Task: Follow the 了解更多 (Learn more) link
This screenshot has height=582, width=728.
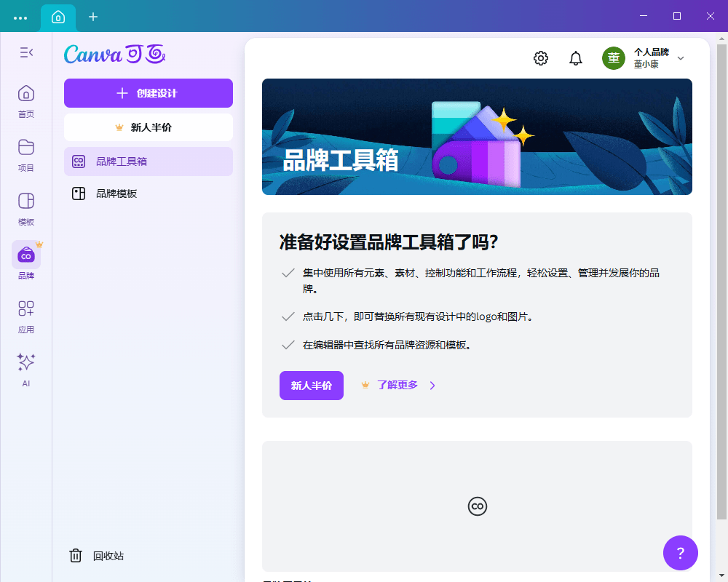Action: pos(395,386)
